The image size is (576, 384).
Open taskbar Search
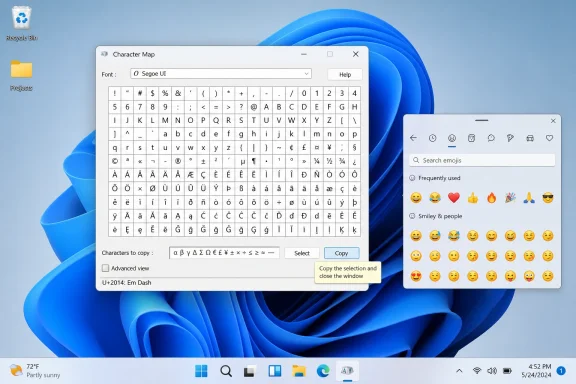pos(226,371)
